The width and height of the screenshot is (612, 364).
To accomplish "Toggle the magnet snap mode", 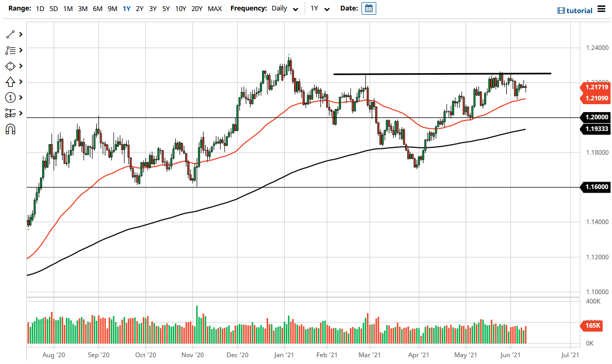I will click(x=11, y=129).
